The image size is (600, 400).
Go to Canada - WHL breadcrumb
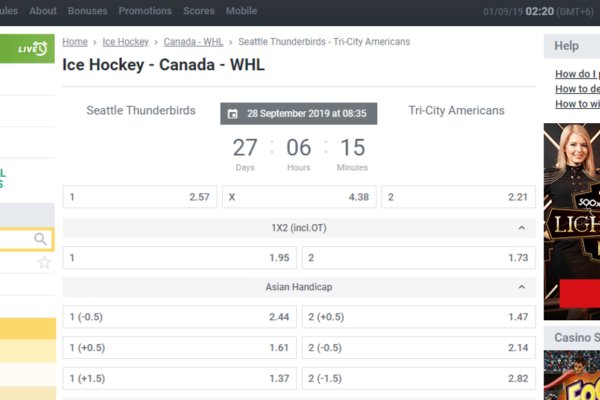click(x=193, y=43)
